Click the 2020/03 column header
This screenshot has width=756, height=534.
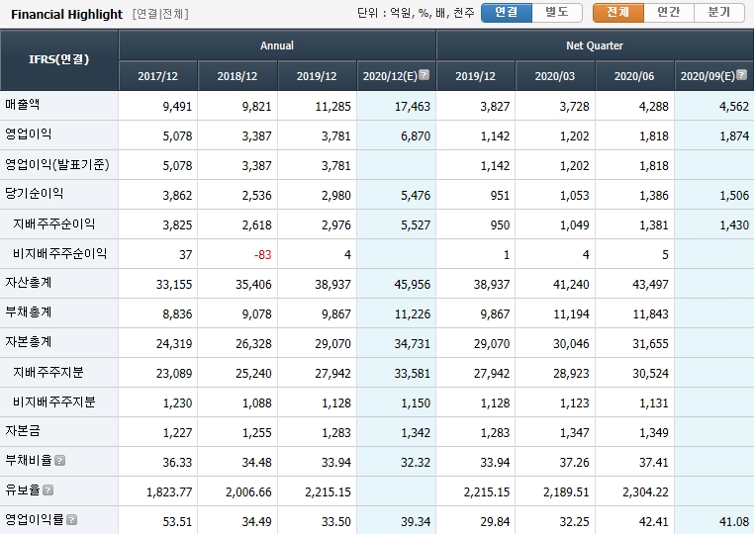pos(555,76)
